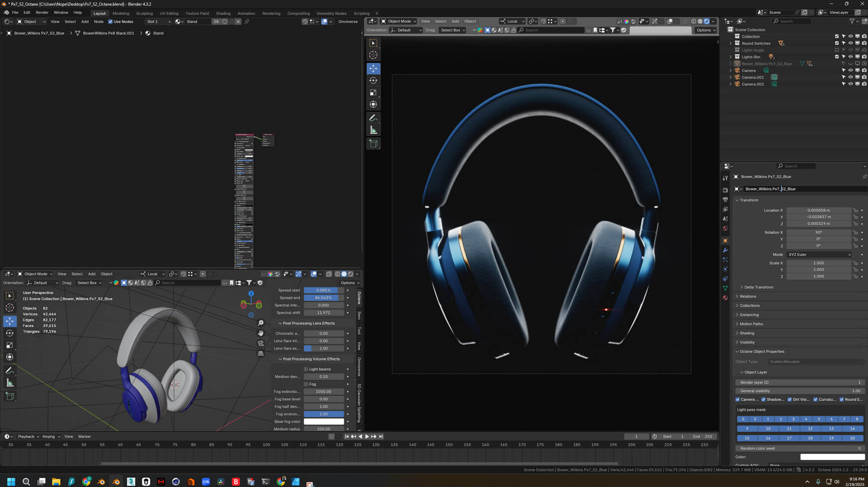The width and height of the screenshot is (868, 487).
Task: Select the Rotate tool in lower-left viewport
Action: [x=9, y=333]
